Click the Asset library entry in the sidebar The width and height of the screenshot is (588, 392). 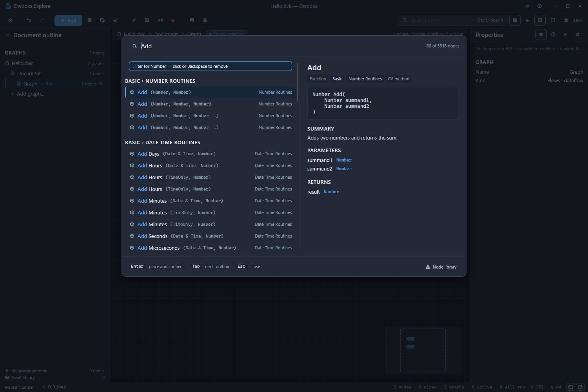54,377
